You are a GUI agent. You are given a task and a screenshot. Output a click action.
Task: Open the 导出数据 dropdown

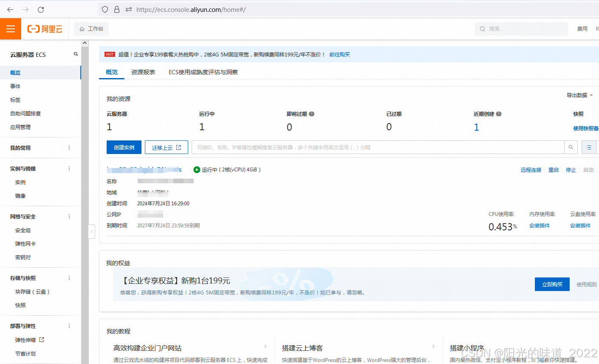[x=579, y=95]
